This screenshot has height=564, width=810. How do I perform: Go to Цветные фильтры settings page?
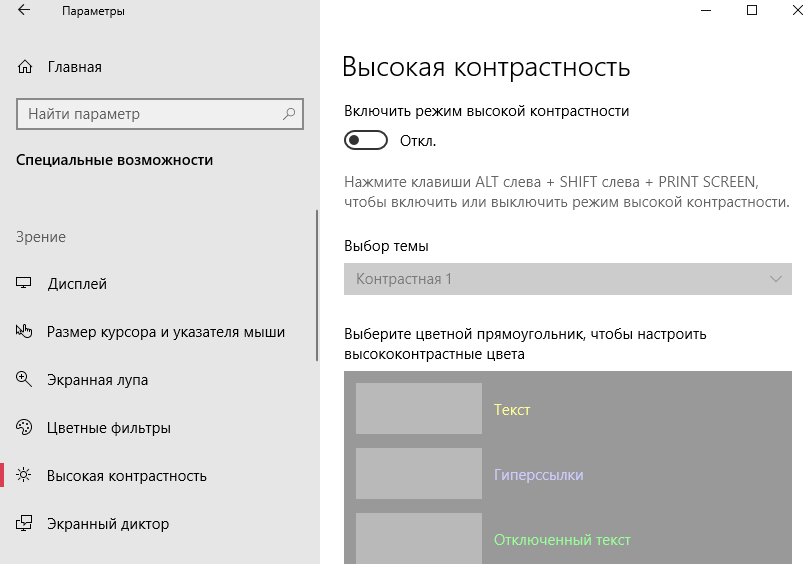pyautogui.click(x=109, y=428)
